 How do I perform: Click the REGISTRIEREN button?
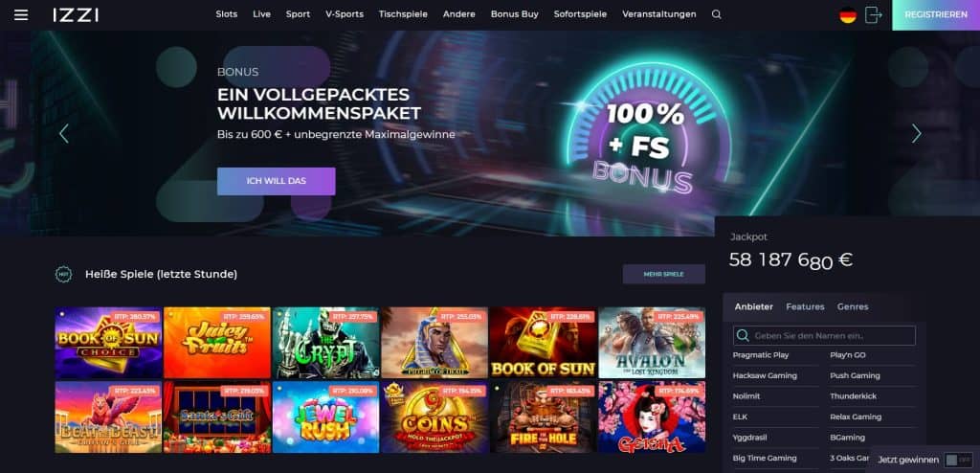point(936,15)
